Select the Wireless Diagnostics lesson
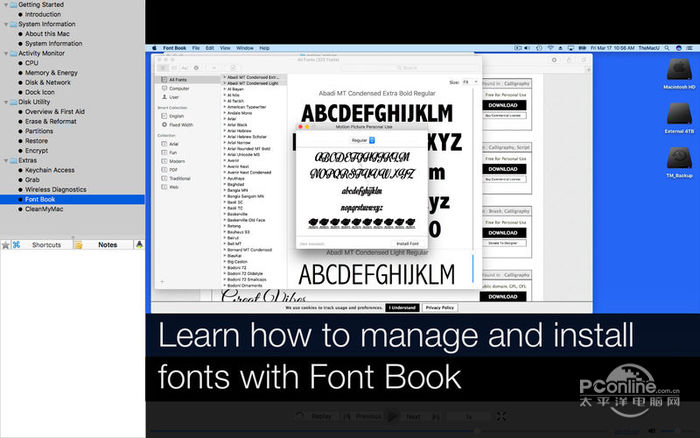 (x=56, y=190)
